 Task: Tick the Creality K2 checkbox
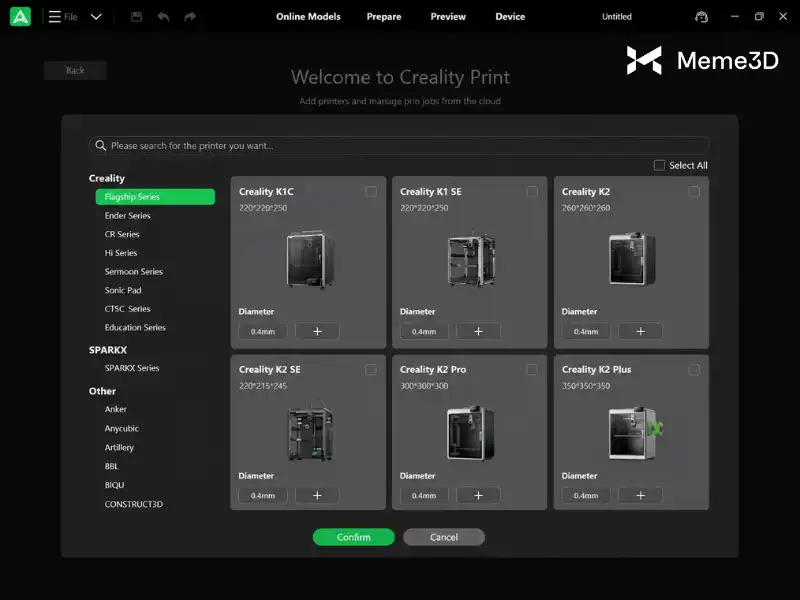pyautogui.click(x=694, y=192)
